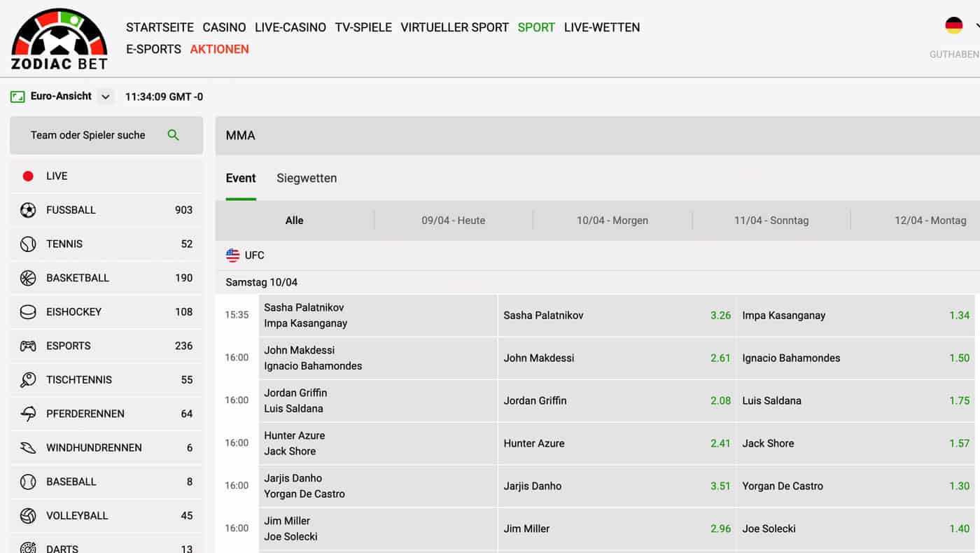Open E-SPORTS in the navigation

point(153,49)
